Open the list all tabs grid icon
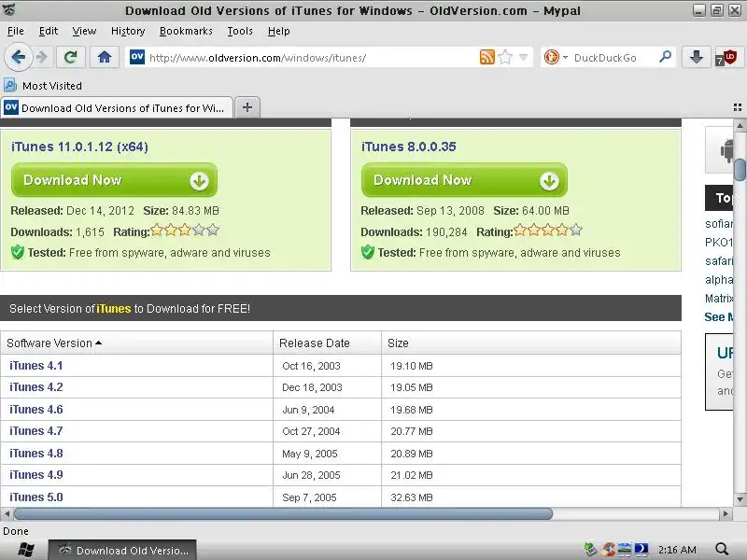The width and height of the screenshot is (747, 560). pyautogui.click(x=738, y=107)
